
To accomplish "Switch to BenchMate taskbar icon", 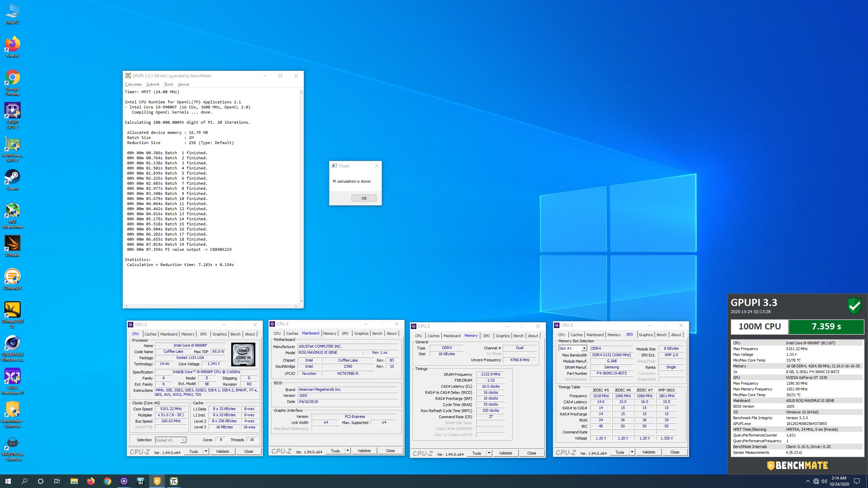I will pos(157,481).
